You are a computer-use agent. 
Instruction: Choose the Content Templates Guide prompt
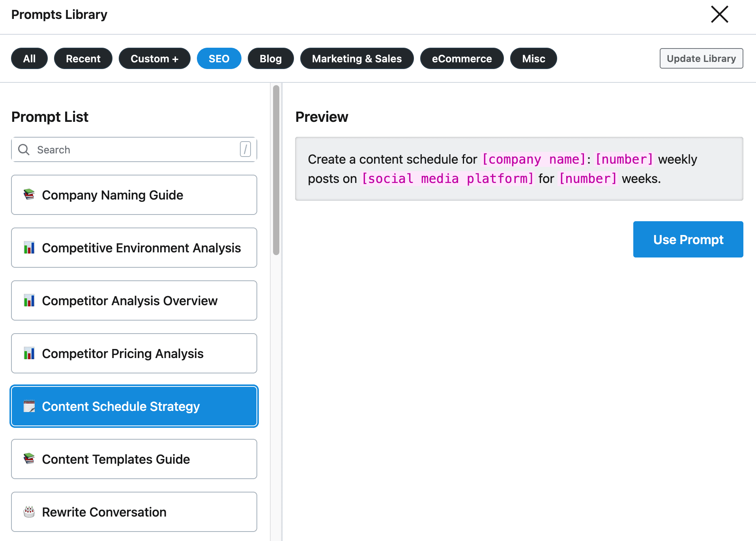click(134, 459)
